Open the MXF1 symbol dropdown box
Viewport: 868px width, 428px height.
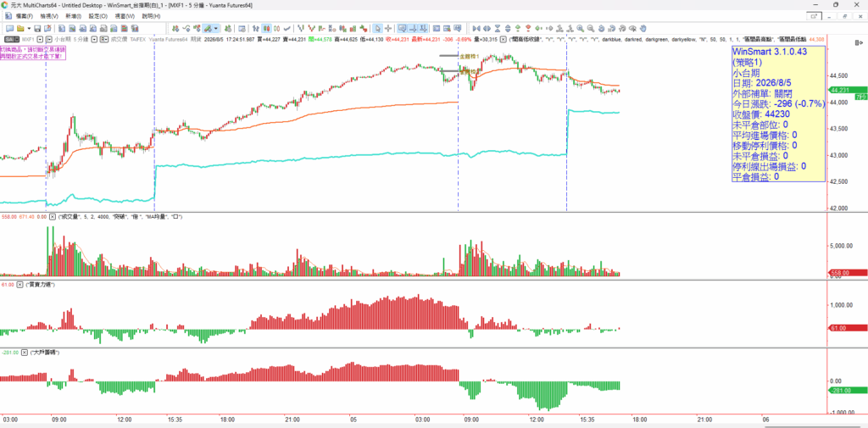point(41,39)
